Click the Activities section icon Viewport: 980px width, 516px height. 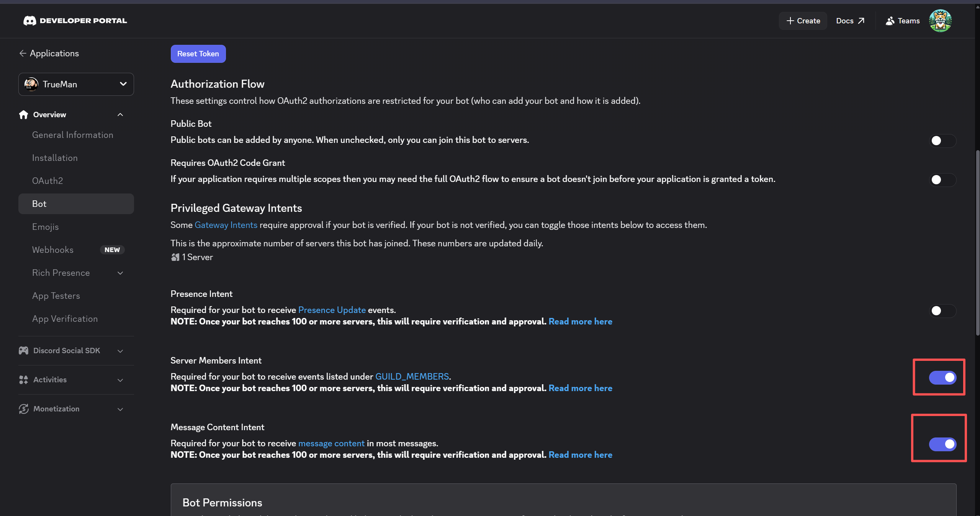coord(24,380)
